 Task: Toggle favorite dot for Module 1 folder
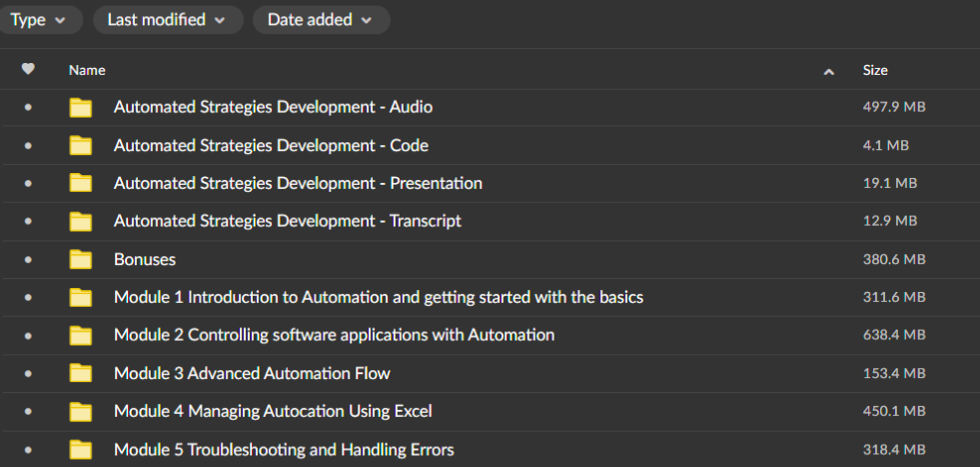28,297
